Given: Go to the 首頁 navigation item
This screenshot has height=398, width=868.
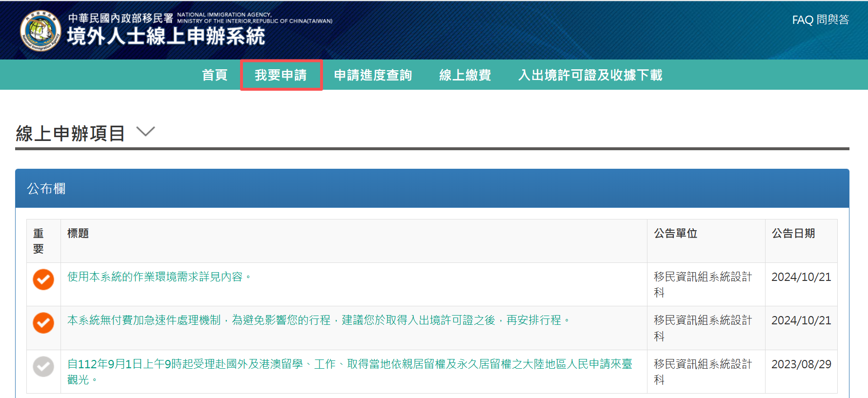Looking at the screenshot, I should pos(215,75).
